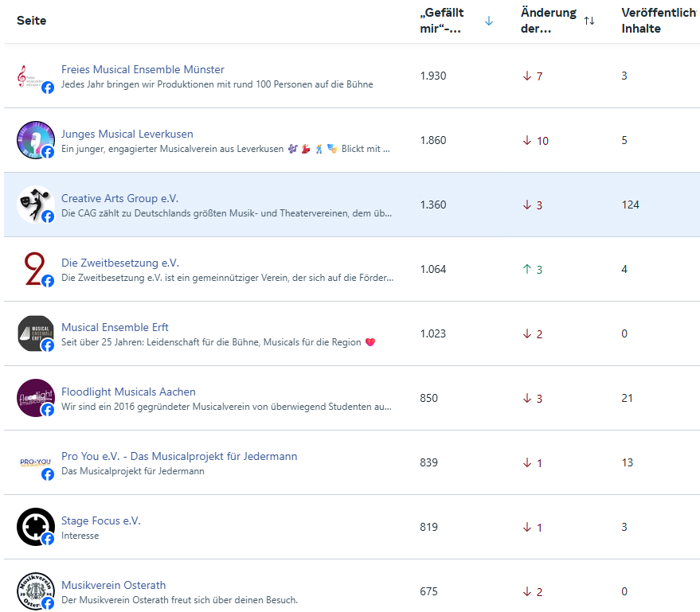Sort by "Gefällt mir" descending arrow
The height and width of the screenshot is (612, 700).
pos(489,21)
